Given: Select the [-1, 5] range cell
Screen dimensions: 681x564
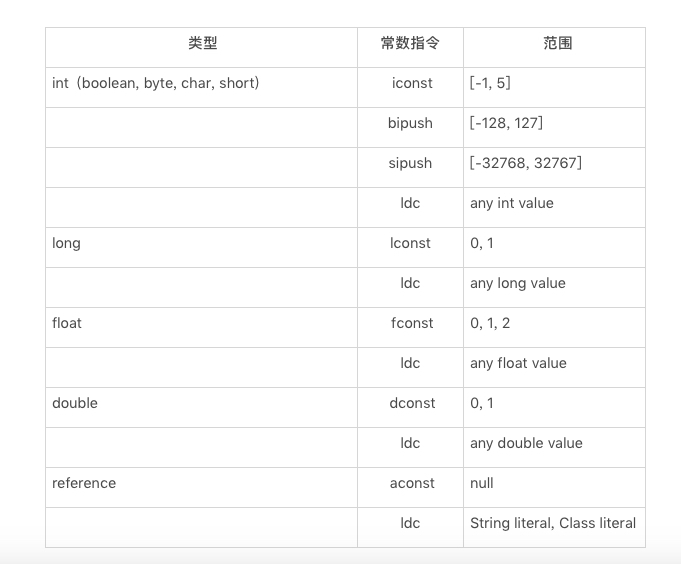Looking at the screenshot, I should (490, 83).
